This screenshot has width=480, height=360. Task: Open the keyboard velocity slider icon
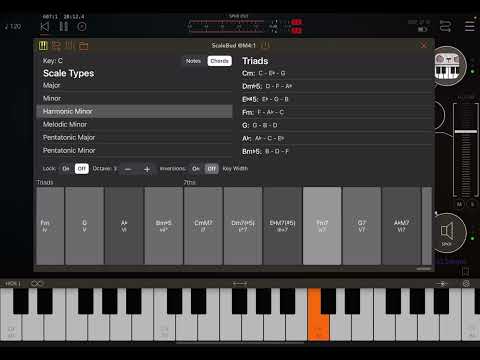tap(442, 284)
